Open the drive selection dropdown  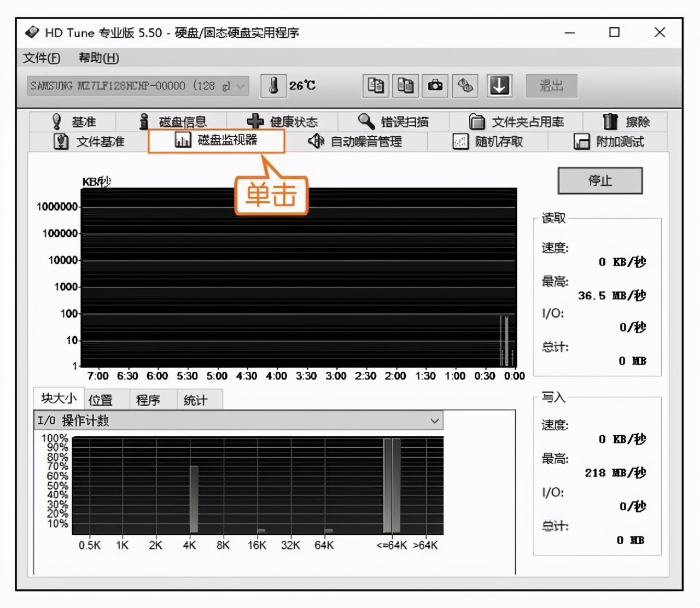click(x=138, y=86)
